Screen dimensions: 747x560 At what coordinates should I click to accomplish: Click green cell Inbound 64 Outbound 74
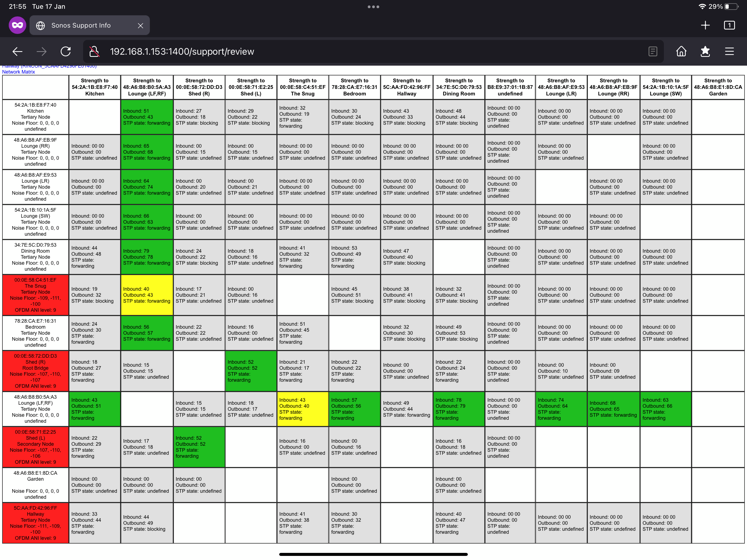coord(147,187)
